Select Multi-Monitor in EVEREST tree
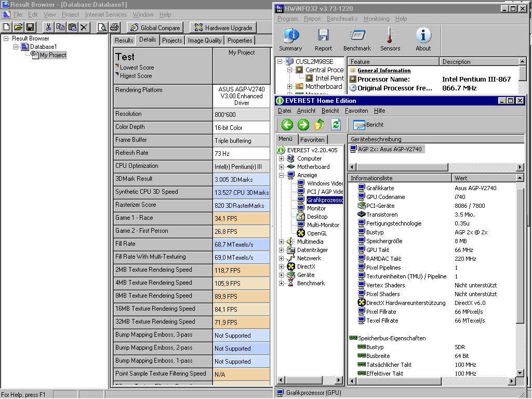This screenshot has width=532, height=399. tap(323, 225)
